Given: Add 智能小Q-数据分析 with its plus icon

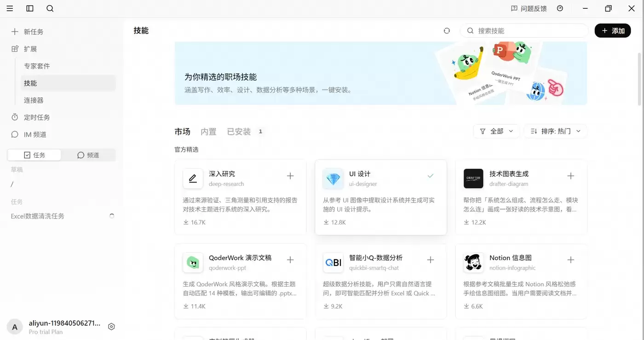Looking at the screenshot, I should (431, 260).
